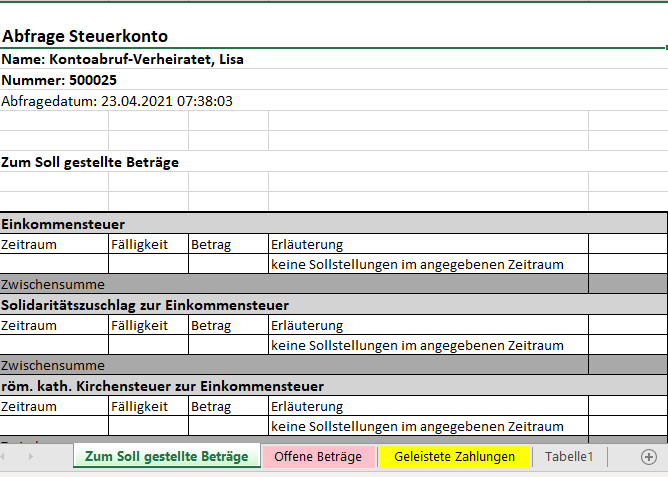This screenshot has width=668, height=477.
Task: Select Erläuterung header under Einkommensteuer
Action: pyautogui.click(x=429, y=244)
